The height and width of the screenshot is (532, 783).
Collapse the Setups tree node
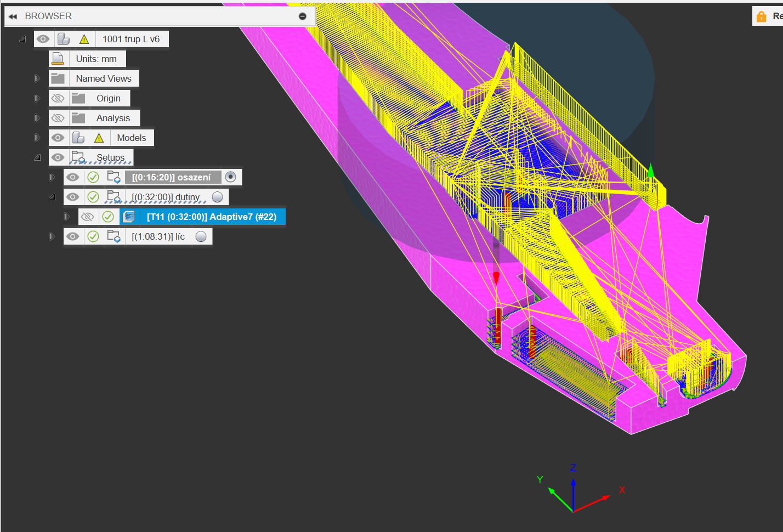point(37,157)
